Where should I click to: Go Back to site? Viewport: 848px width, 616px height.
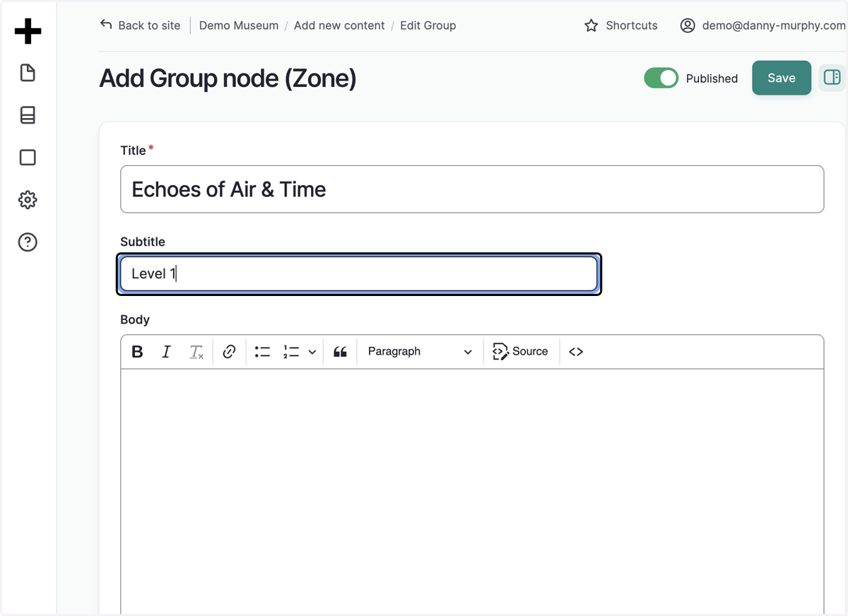point(140,25)
